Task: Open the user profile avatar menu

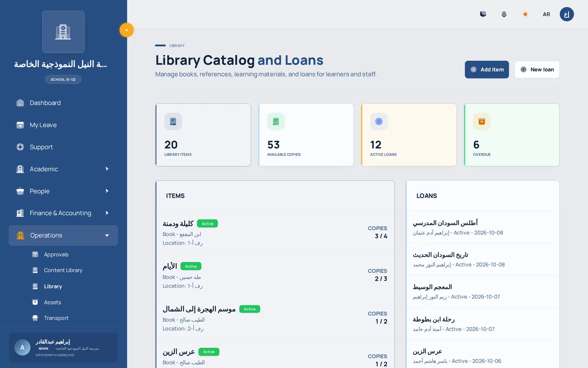Action: [x=567, y=14]
